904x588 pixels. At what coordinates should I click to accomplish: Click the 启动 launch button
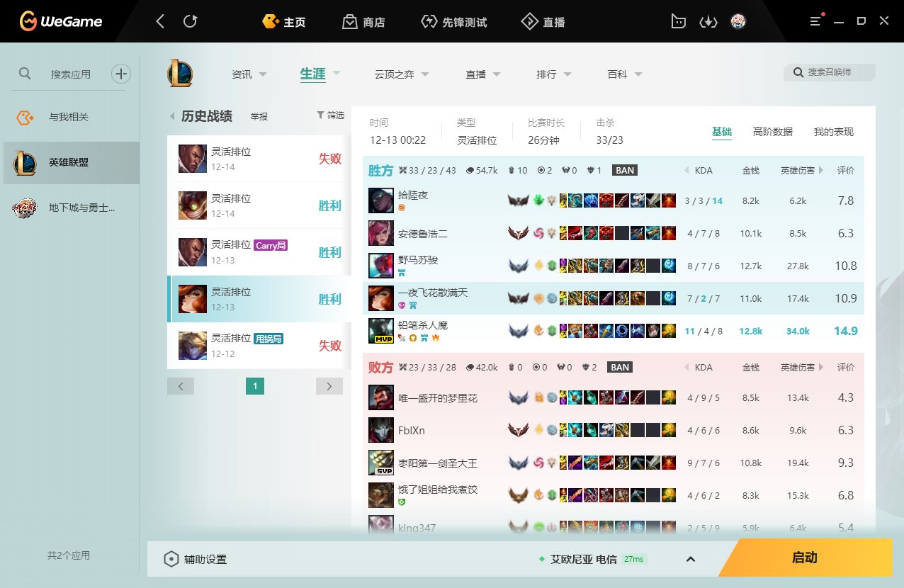click(805, 558)
